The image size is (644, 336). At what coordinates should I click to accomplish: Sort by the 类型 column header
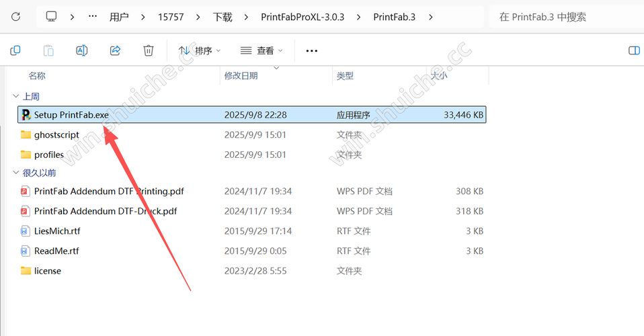[x=345, y=75]
